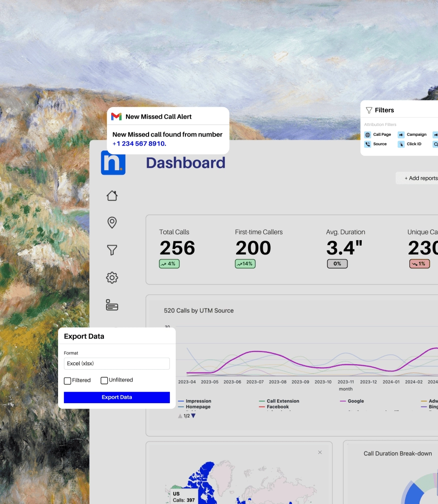The width and height of the screenshot is (438, 504).
Task: Click the billing card sidebar icon
Action: click(x=112, y=305)
